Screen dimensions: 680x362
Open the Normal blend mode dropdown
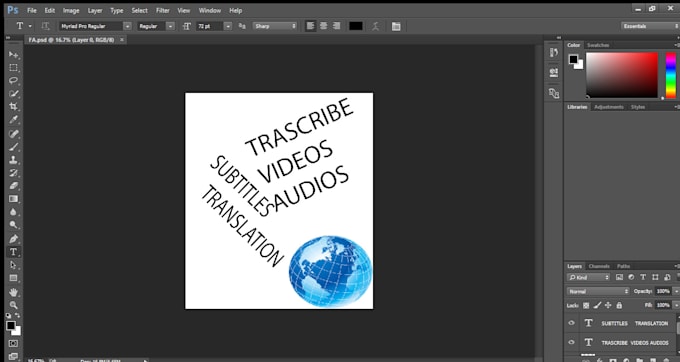tap(598, 291)
